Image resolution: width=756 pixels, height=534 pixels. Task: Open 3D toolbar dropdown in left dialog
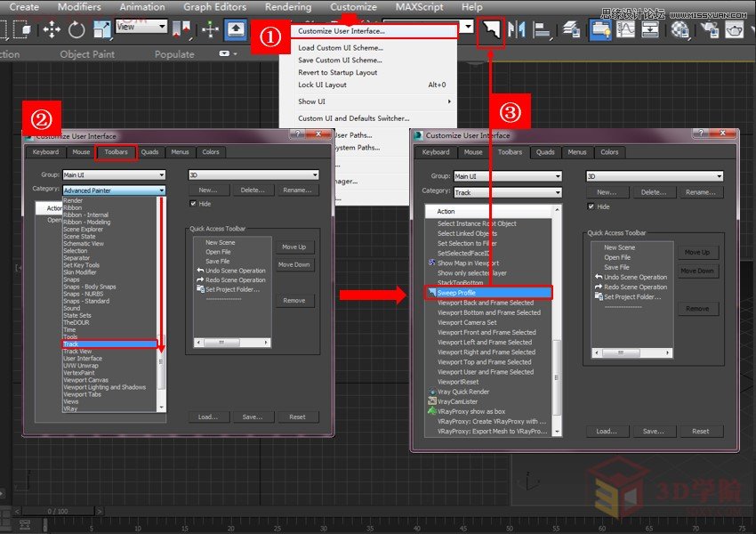[253, 174]
